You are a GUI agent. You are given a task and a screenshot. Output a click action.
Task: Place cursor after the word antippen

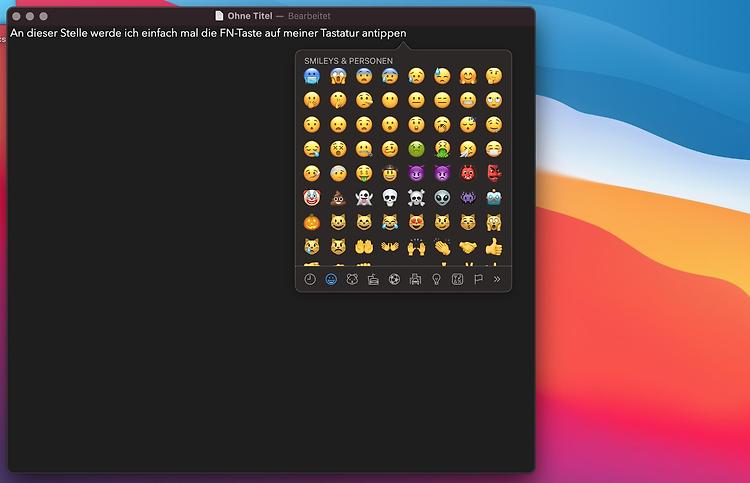(x=407, y=33)
